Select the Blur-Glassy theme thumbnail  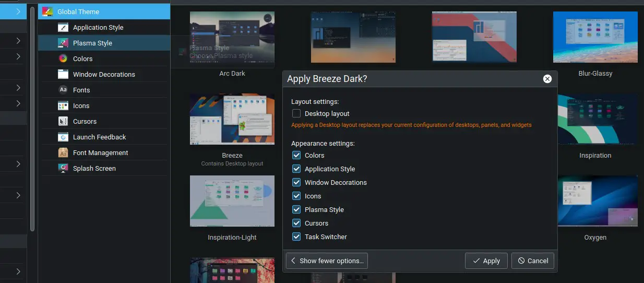click(595, 37)
